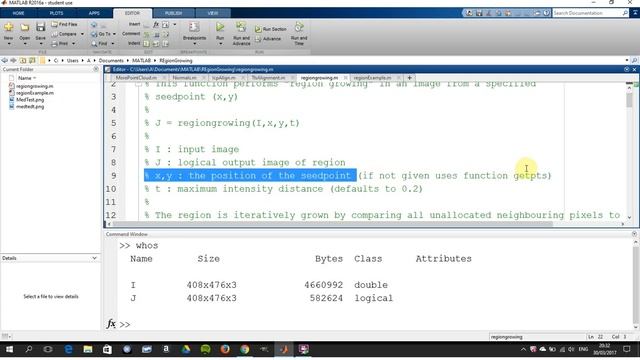640x360 pixels.
Task: Click Find Files in the ribbon
Action: pos(64,24)
